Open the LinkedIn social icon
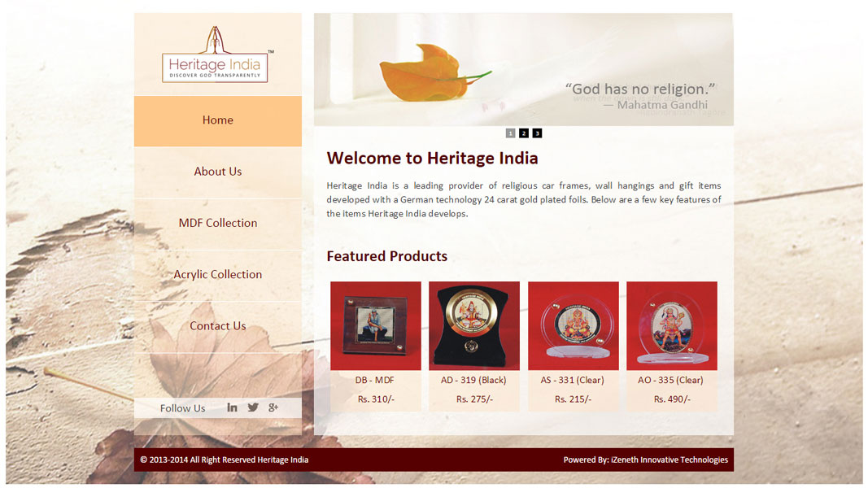 click(x=232, y=407)
